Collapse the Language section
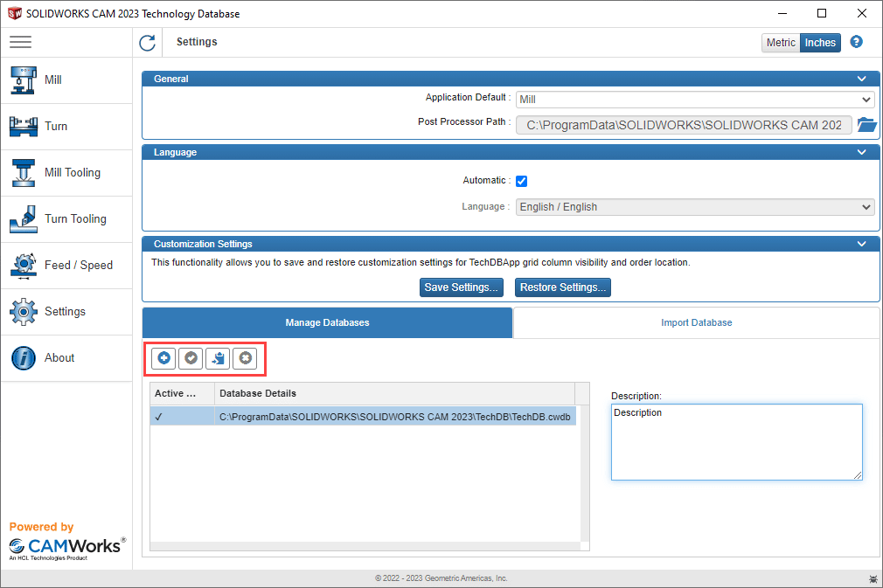The image size is (883, 588). (862, 152)
